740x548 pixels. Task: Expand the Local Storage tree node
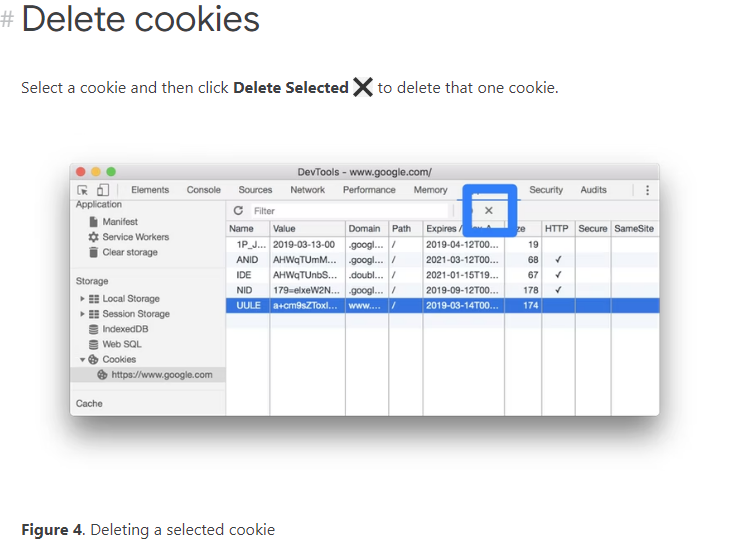82,299
